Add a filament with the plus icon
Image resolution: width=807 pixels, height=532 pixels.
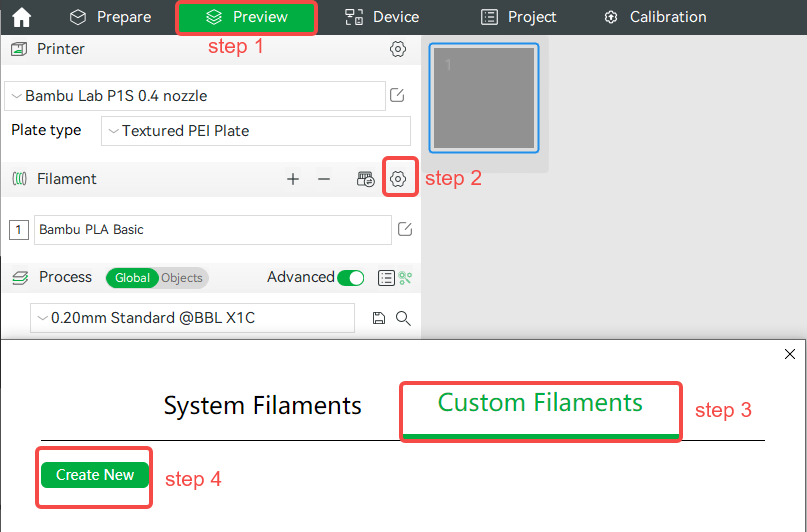click(293, 179)
